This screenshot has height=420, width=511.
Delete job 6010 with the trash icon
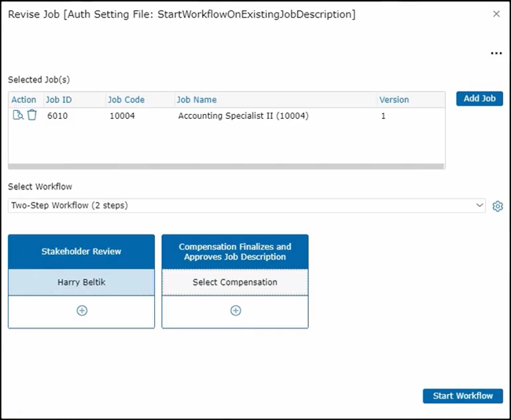click(x=32, y=116)
